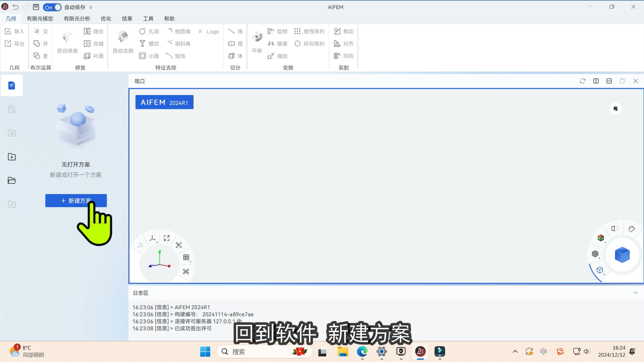
Task: Click the 缝合 repair tool
Action: 93,31
